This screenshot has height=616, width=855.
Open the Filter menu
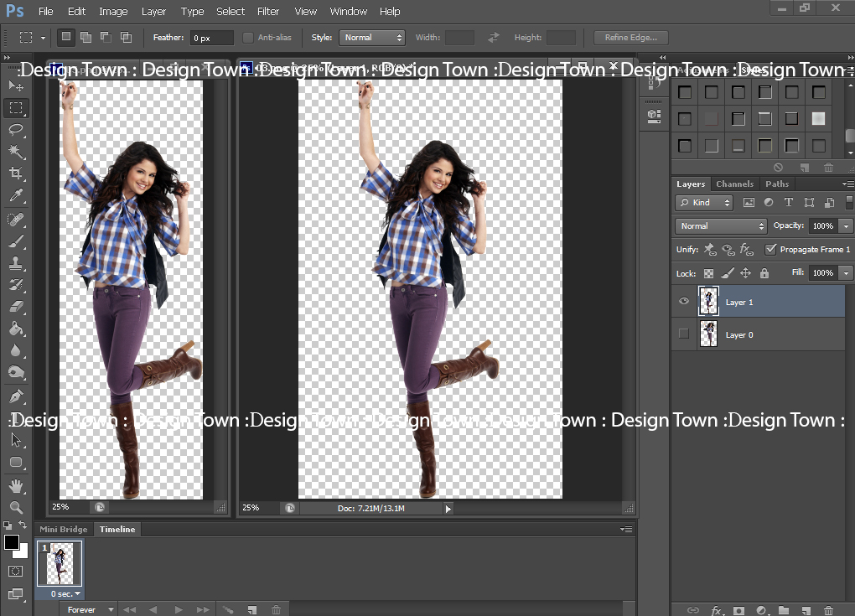click(x=268, y=12)
